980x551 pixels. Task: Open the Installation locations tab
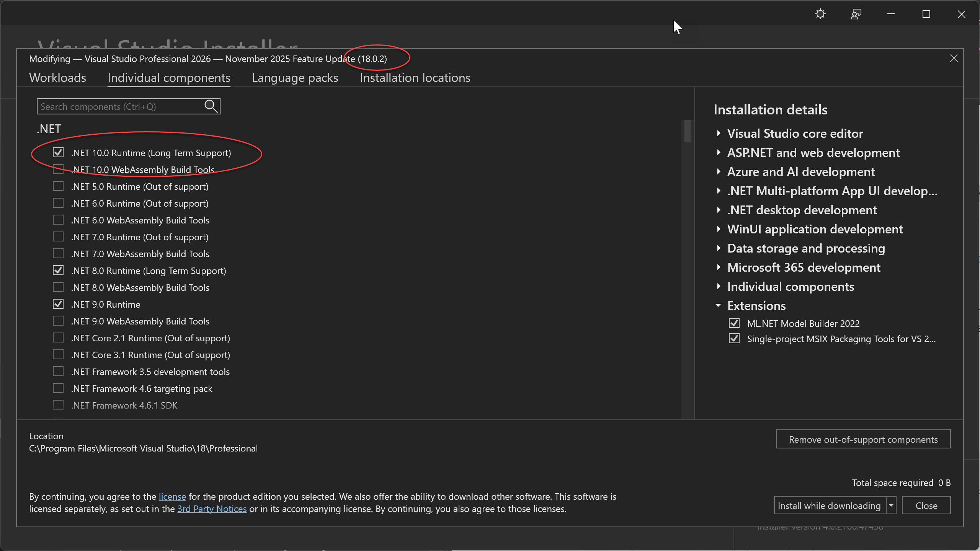(x=415, y=78)
